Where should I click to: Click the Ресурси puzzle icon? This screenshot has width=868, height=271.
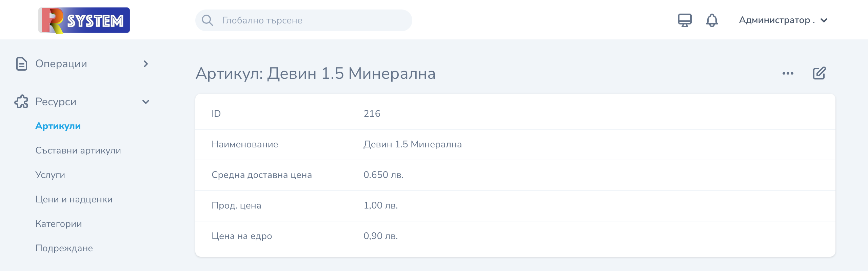point(21,102)
